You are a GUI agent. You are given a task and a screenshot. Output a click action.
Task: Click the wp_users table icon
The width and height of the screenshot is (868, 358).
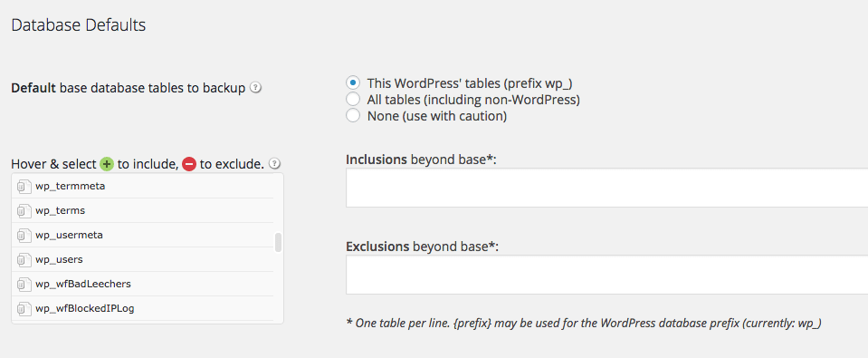coord(23,259)
